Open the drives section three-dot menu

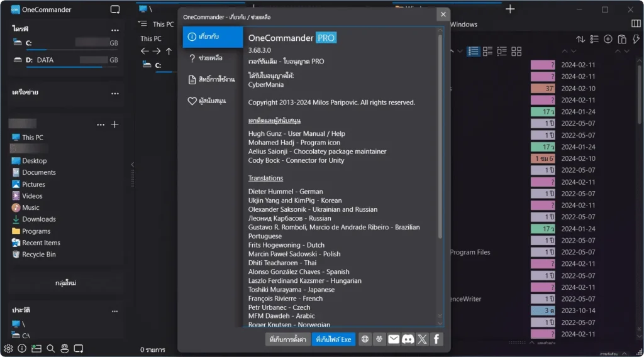(114, 30)
